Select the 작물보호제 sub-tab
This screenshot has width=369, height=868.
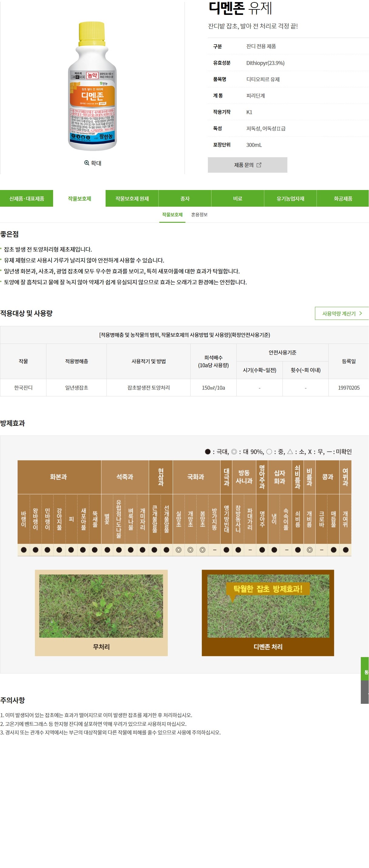(x=172, y=215)
